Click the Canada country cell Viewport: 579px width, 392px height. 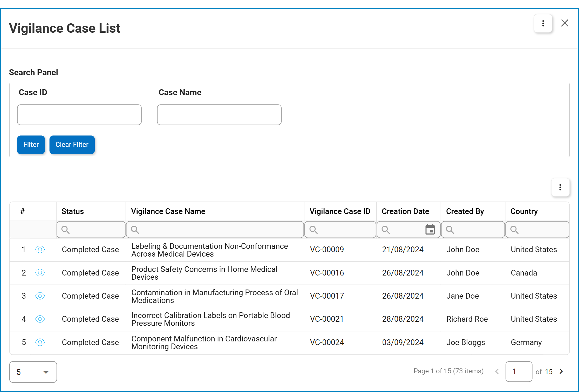click(524, 273)
